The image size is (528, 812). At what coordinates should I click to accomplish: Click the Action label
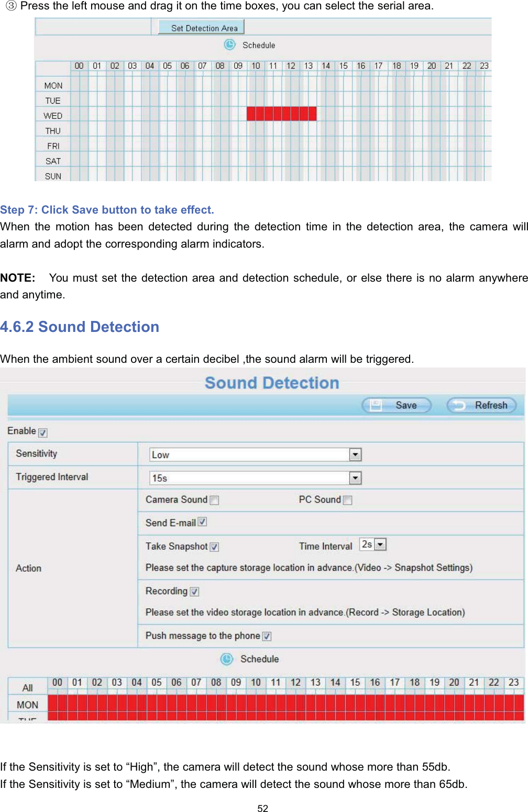28,568
